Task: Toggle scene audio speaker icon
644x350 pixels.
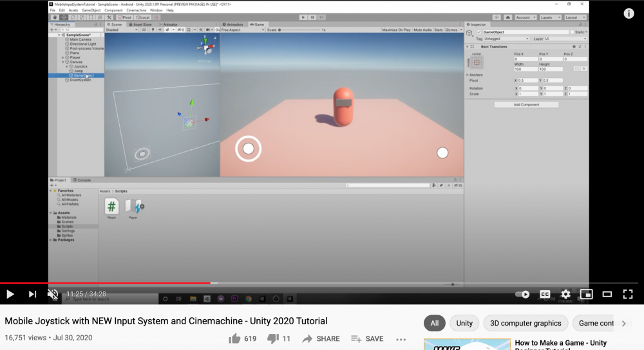Action: click(x=160, y=30)
